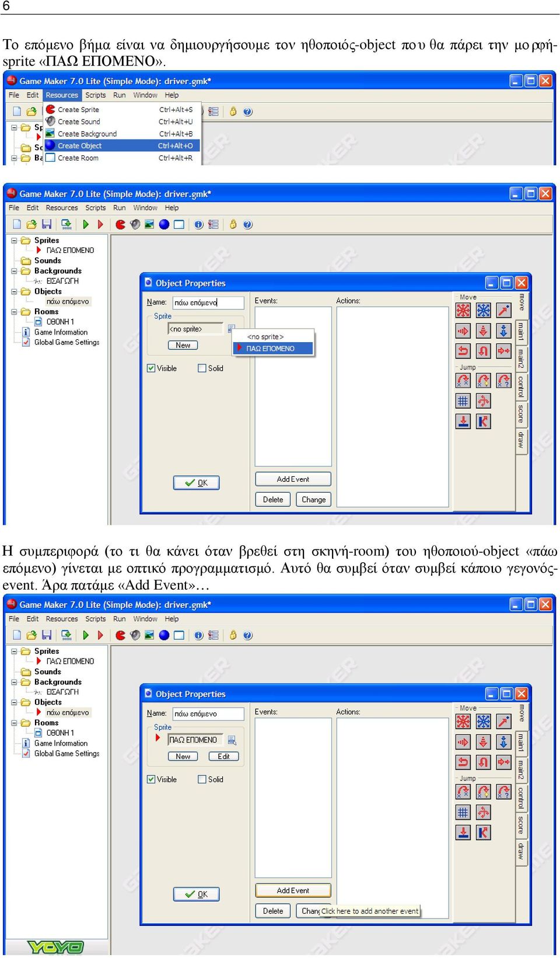Viewport: 560px width, 958px height.
Task: Select Align to Grid action in Edit-button dialog
Action: point(463,812)
